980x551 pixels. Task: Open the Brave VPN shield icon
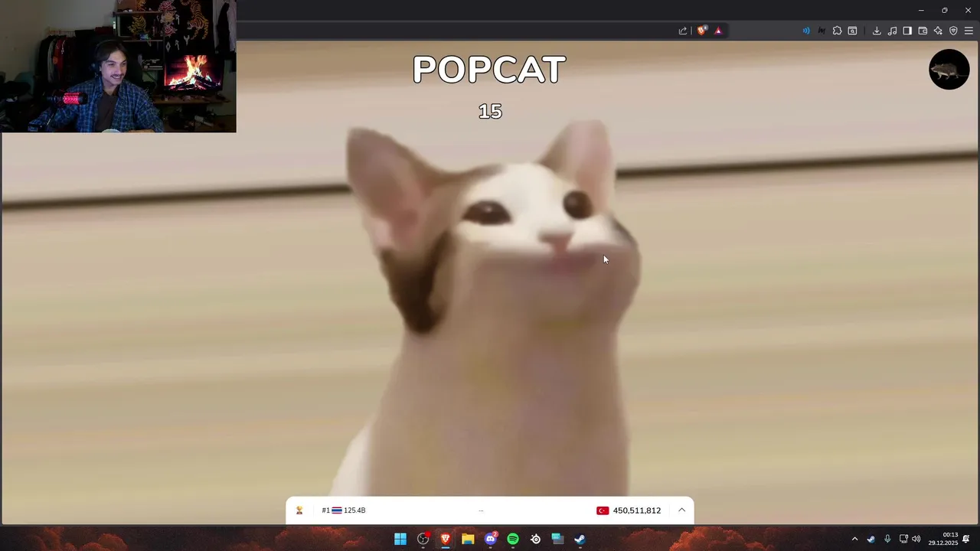(x=953, y=31)
